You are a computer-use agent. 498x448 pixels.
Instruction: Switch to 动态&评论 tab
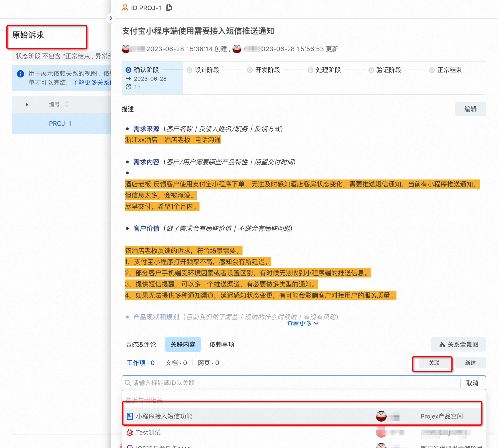141,345
